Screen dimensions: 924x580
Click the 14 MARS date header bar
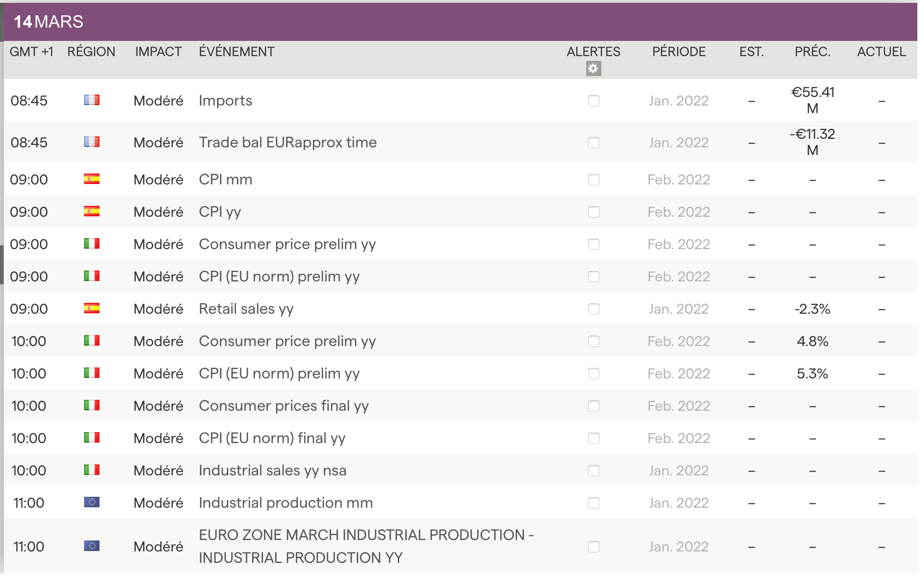(49, 22)
